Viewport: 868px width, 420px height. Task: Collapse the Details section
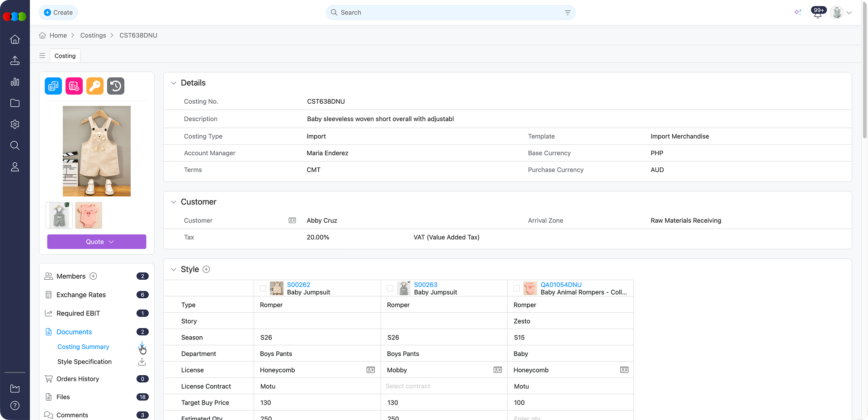pos(174,83)
